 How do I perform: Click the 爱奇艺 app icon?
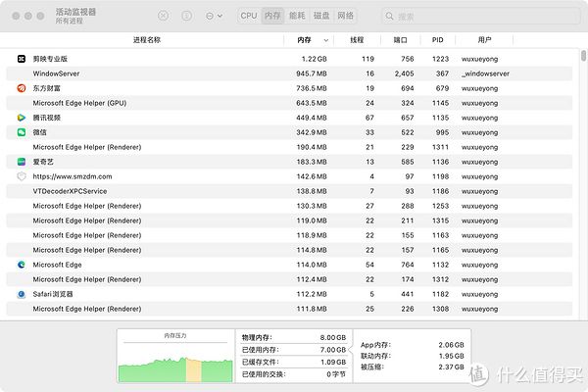pos(22,162)
